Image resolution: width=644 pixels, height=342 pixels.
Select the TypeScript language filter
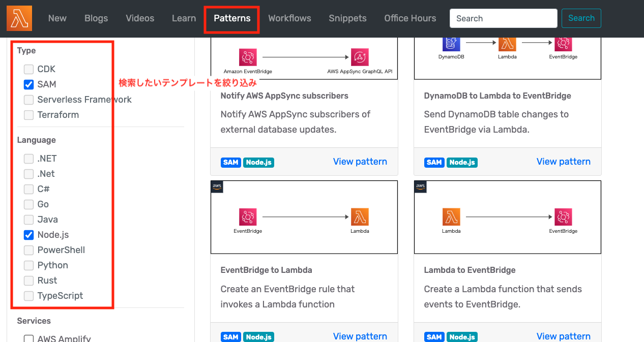(x=29, y=296)
